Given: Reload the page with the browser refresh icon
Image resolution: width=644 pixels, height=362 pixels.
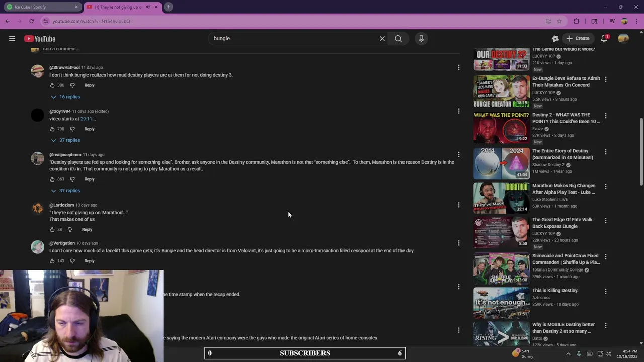Looking at the screenshot, I should [31, 21].
